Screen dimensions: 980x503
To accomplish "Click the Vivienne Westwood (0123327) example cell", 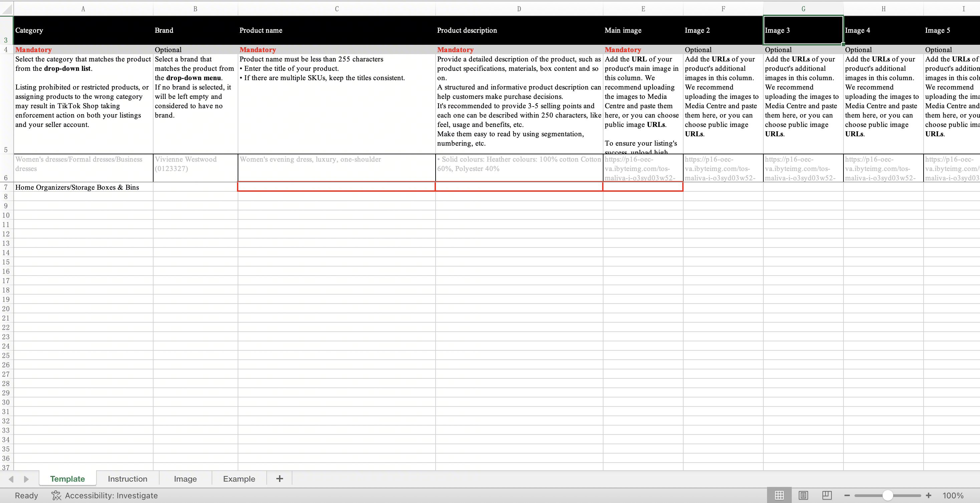I will point(195,168).
